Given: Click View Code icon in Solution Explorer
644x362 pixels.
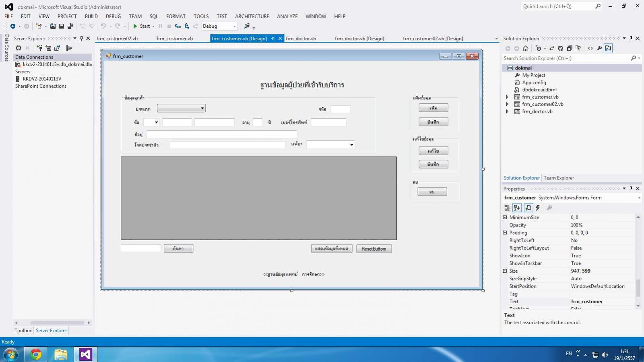Looking at the screenshot, I should tap(590, 48).
